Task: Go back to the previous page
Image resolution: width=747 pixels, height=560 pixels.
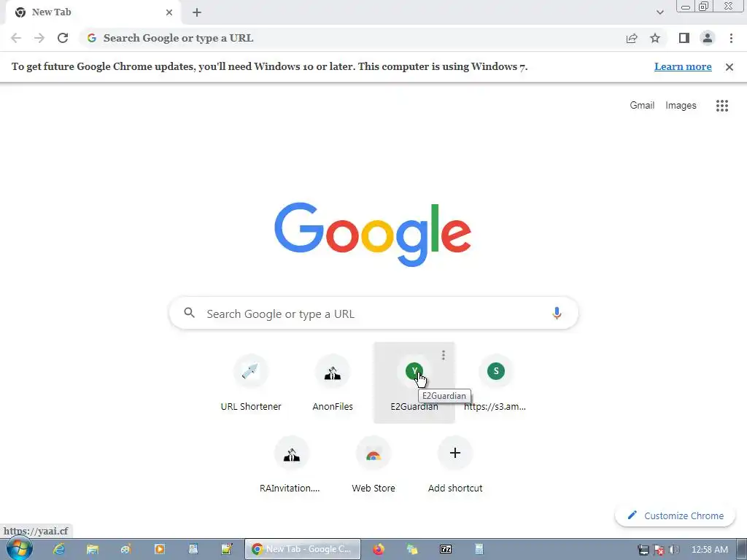Action: coord(16,38)
